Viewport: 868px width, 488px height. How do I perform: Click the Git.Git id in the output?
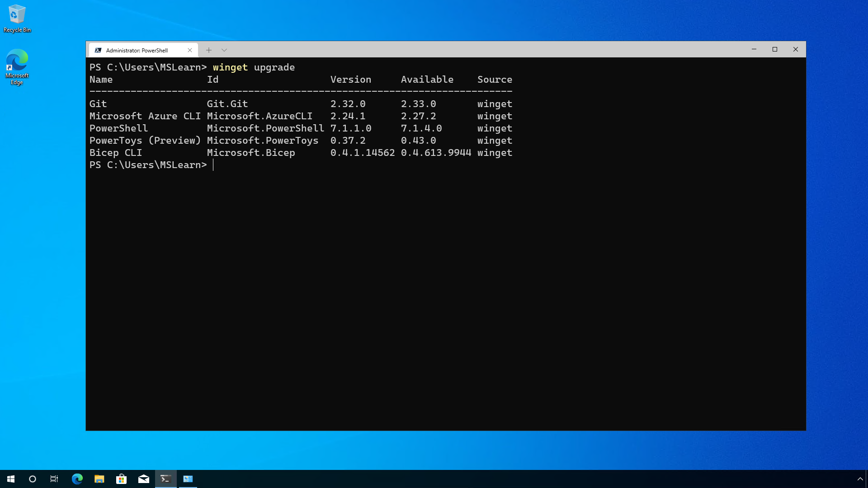[227, 103]
